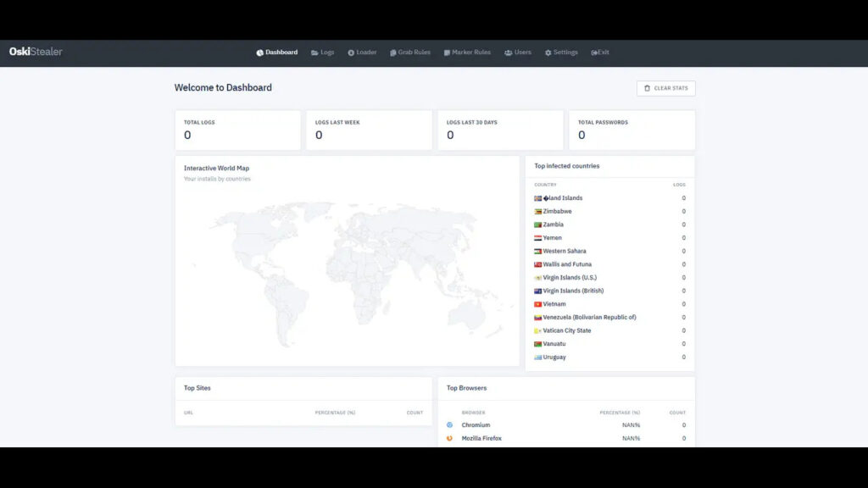Screen dimensions: 868x488
Task: Open the Marker Rules page
Action: 467,53
